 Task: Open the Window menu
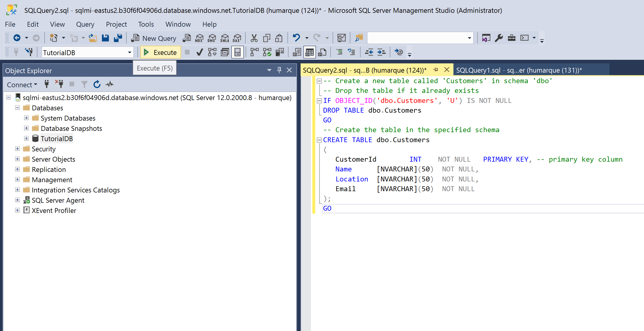tap(178, 24)
